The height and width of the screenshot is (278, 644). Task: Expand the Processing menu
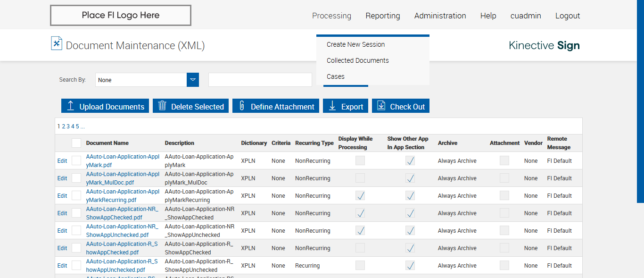[x=331, y=16]
